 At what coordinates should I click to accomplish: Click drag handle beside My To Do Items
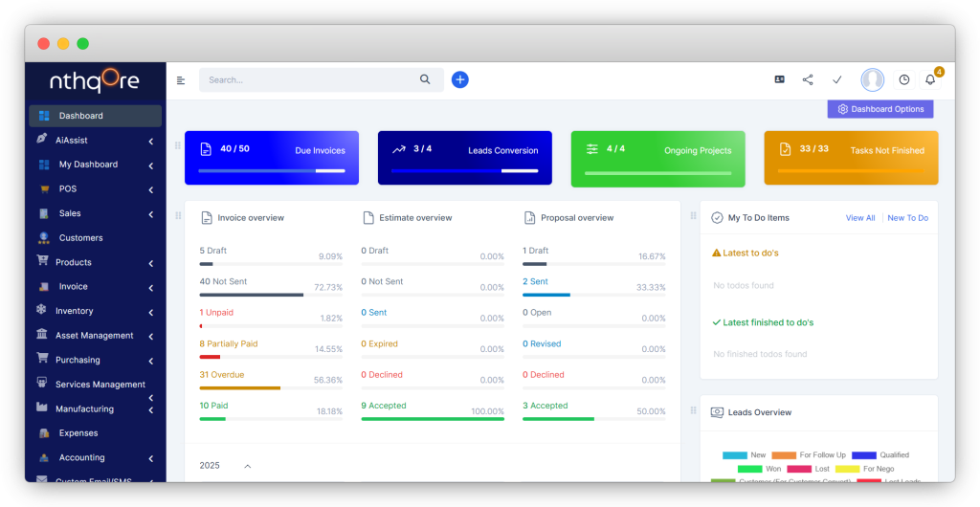(x=693, y=215)
